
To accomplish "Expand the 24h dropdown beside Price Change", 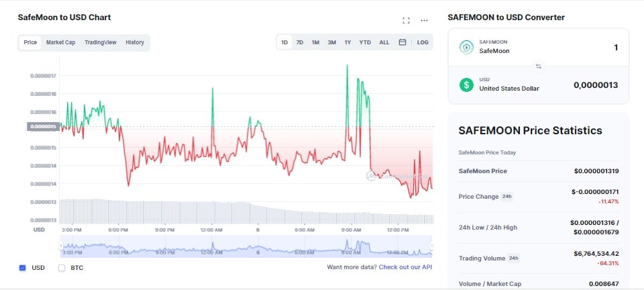I will coord(506,197).
